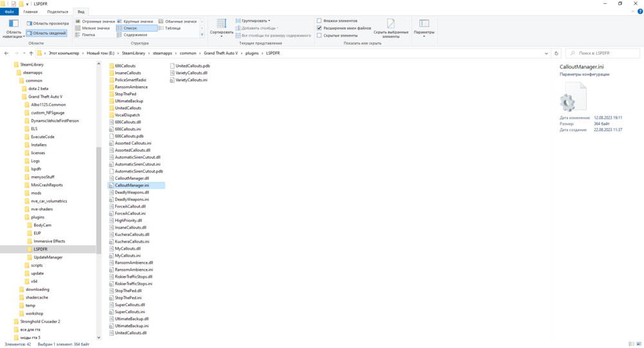Choose Крупные значки layout

tap(135, 21)
